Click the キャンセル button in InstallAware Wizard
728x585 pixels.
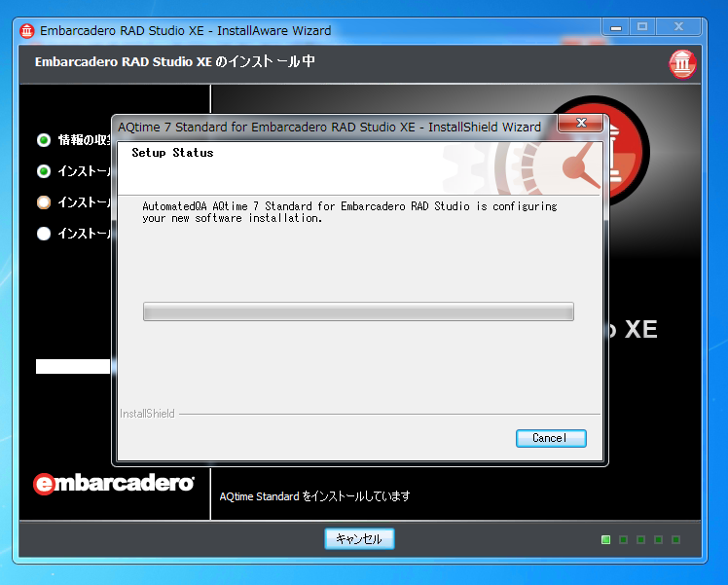(359, 538)
